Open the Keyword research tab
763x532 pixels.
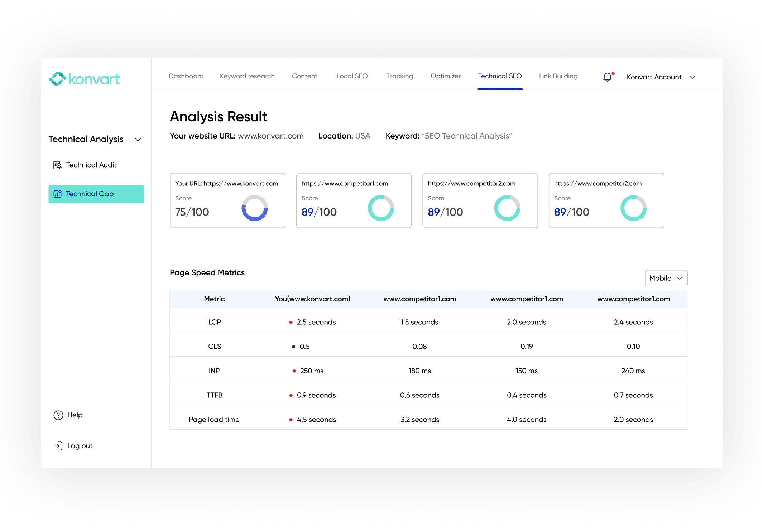[x=247, y=76]
